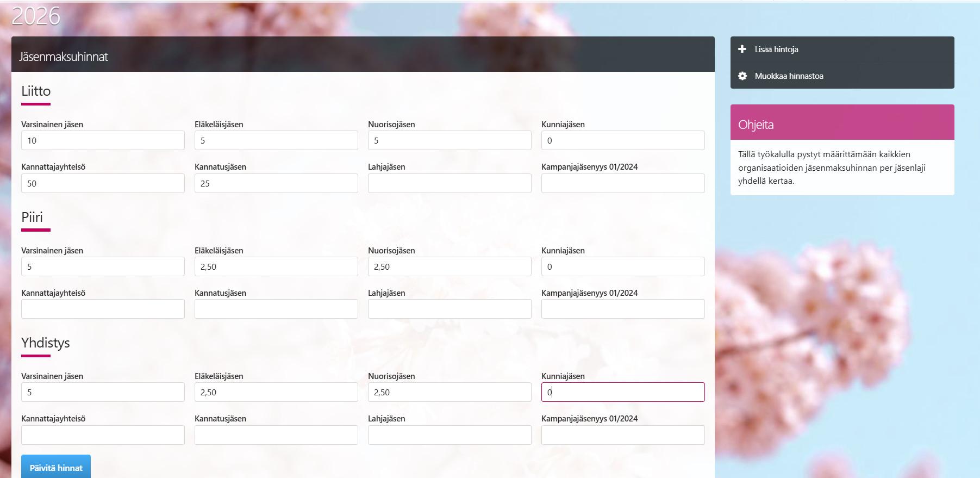Select Piiri Kunniajäsen price field
Screen dimensions: 980x478
tap(623, 267)
